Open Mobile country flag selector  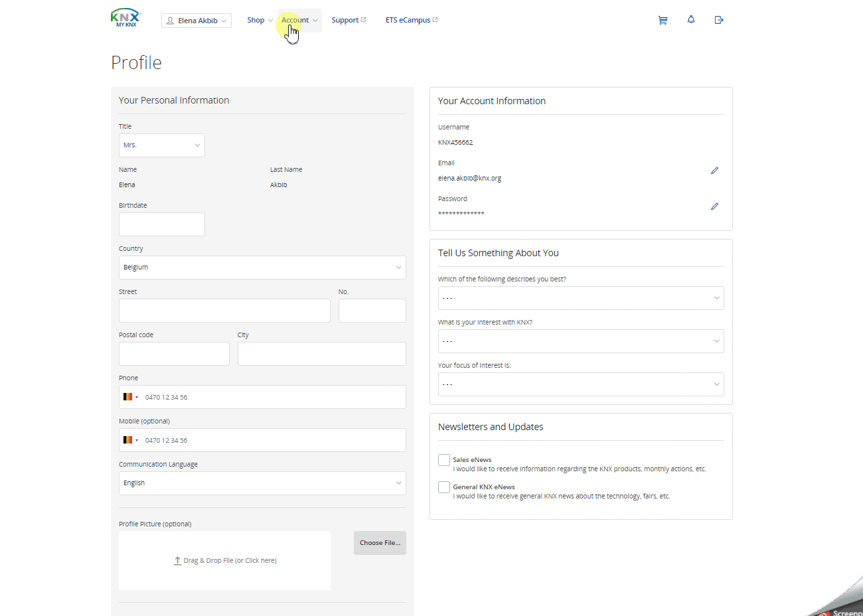click(130, 440)
